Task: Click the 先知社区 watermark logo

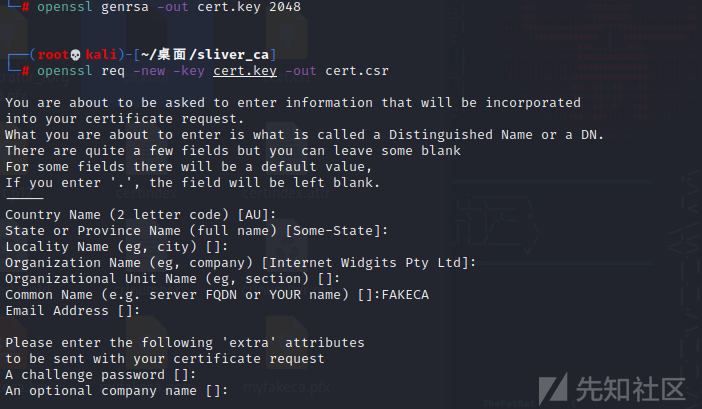Action: click(612, 388)
